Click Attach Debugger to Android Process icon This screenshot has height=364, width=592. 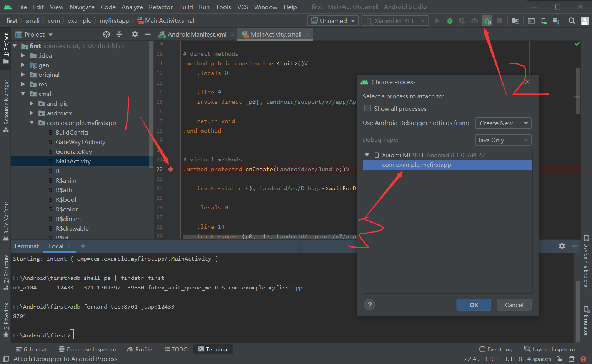(487, 21)
